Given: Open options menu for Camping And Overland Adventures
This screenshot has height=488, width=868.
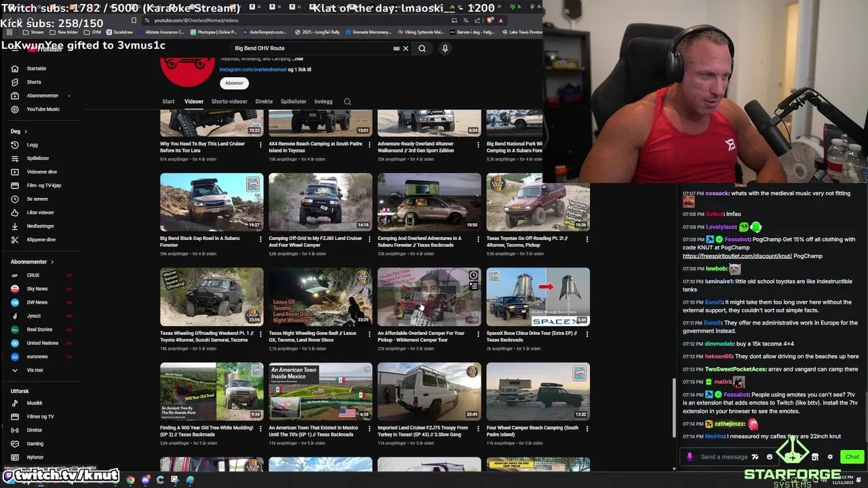Looking at the screenshot, I should (x=478, y=239).
